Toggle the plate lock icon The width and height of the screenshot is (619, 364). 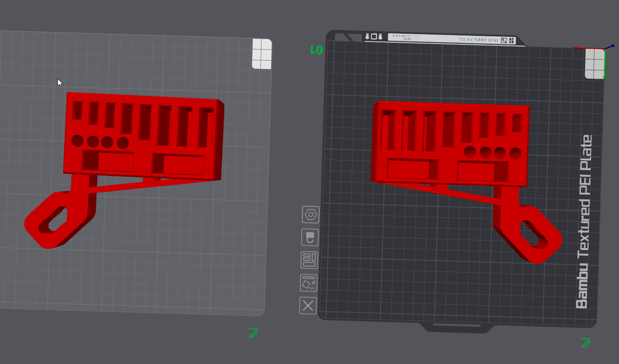tap(310, 237)
